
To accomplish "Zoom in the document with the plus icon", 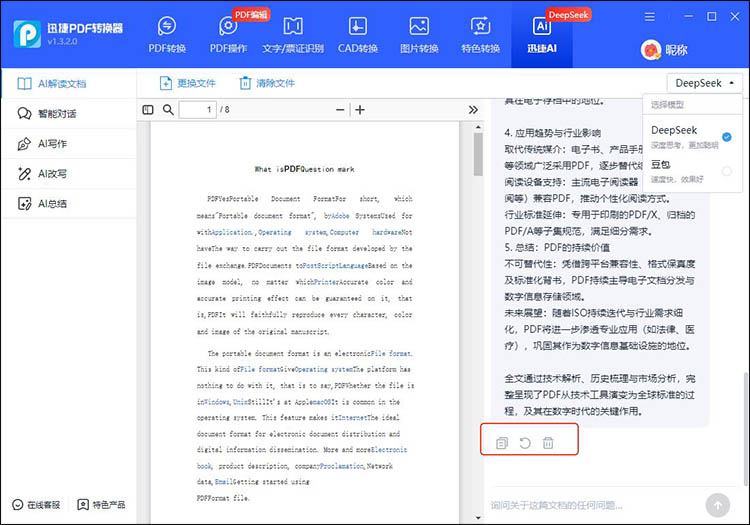I will tap(360, 109).
